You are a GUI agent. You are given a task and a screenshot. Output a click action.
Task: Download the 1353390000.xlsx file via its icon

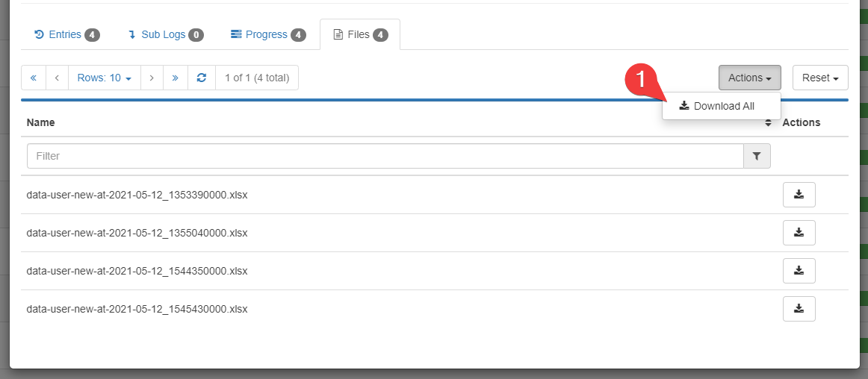[x=799, y=195]
